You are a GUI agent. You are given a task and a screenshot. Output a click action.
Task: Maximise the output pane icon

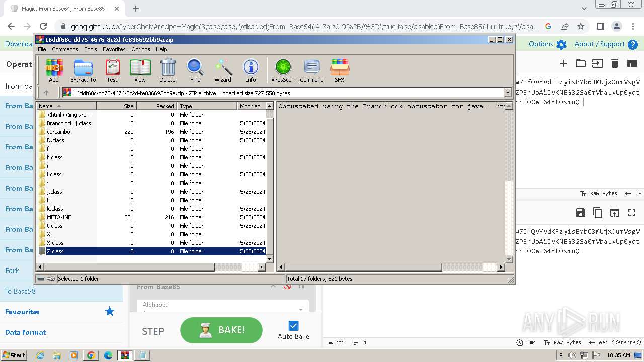(632, 213)
